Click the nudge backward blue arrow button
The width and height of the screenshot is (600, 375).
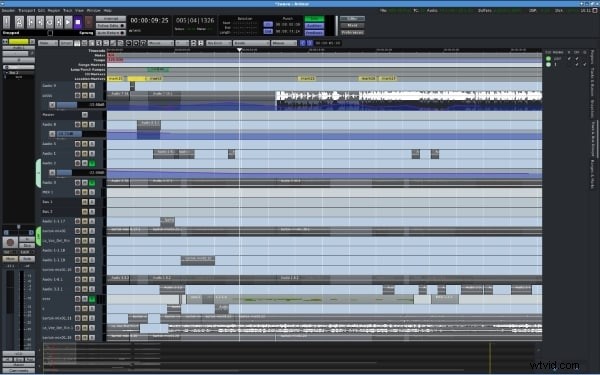pos(302,43)
